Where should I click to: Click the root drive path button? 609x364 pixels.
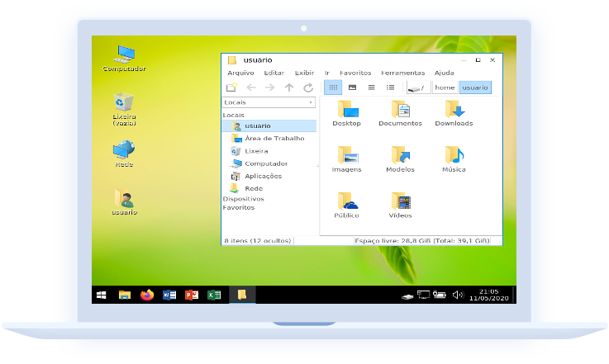[417, 87]
